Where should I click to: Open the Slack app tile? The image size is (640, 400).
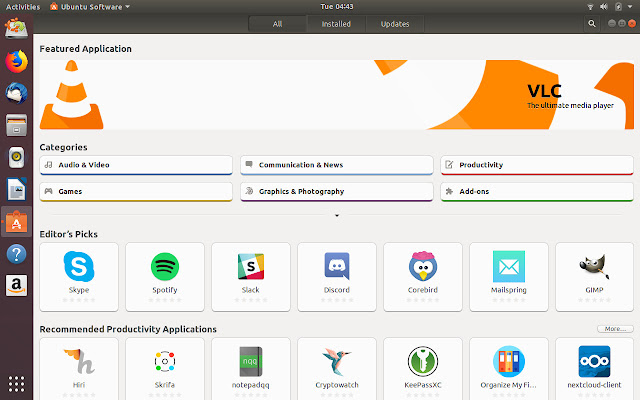click(x=251, y=277)
